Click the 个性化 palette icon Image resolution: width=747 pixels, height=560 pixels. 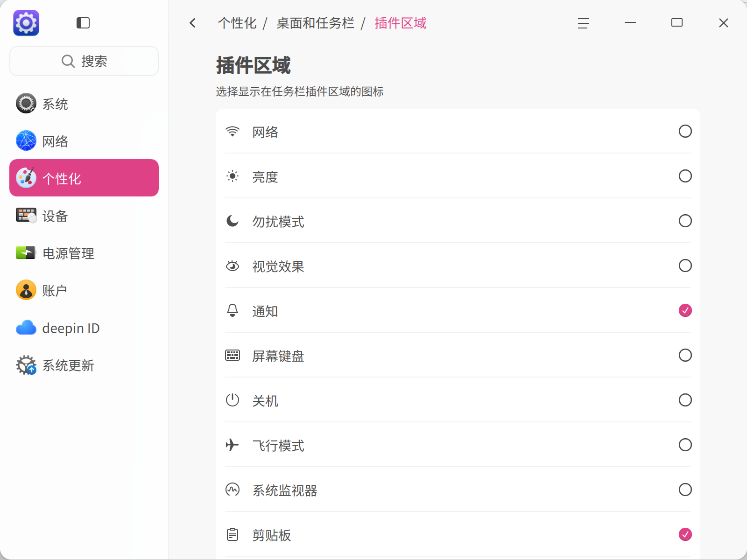click(26, 178)
